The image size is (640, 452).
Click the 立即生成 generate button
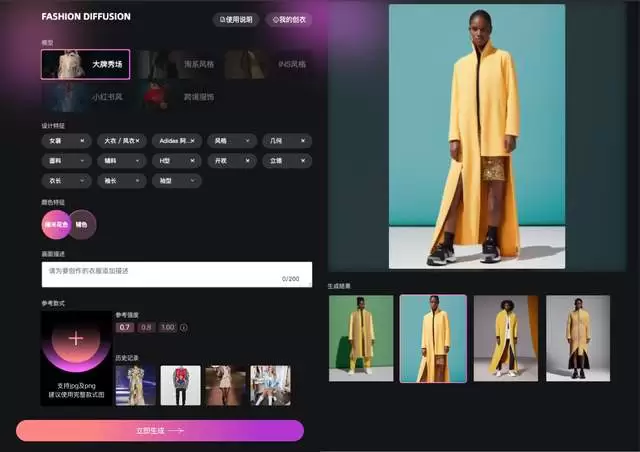pos(160,430)
